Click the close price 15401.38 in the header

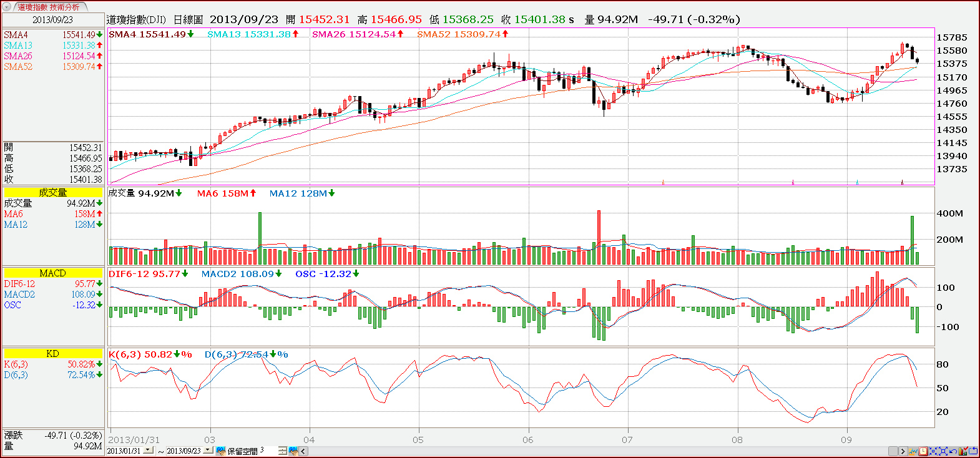(x=540, y=19)
